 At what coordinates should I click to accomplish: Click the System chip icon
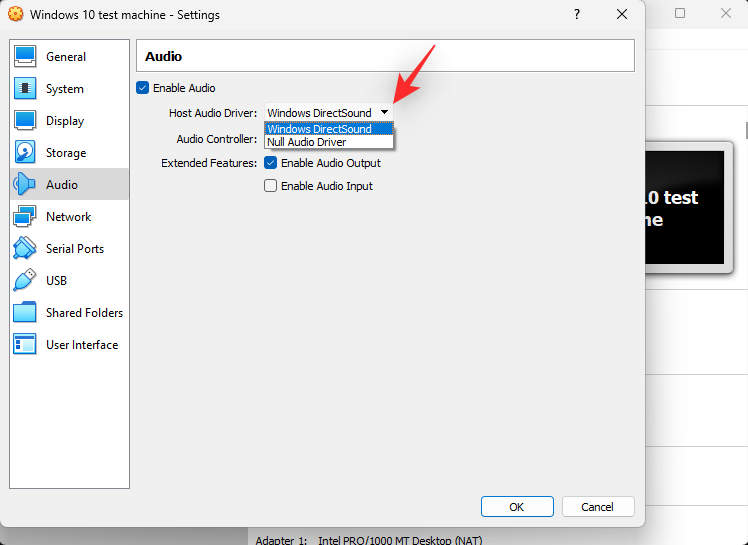pyautogui.click(x=25, y=88)
